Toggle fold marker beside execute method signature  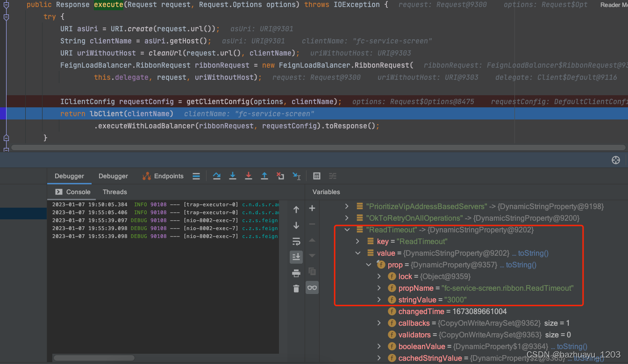point(6,5)
